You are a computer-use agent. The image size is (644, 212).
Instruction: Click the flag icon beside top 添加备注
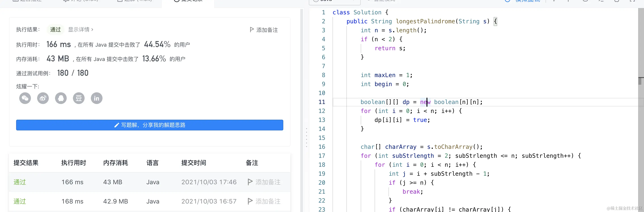coord(252,30)
